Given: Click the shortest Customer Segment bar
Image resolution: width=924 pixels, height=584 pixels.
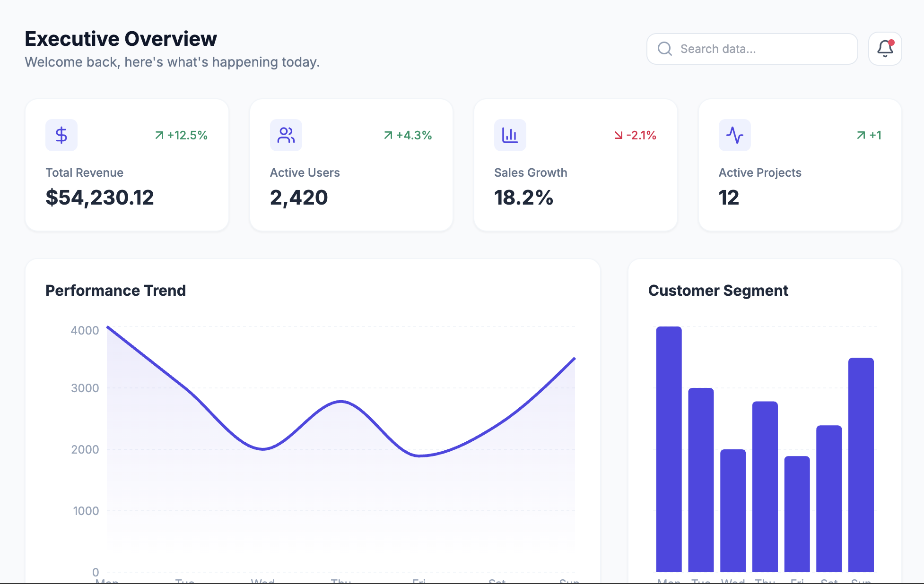Looking at the screenshot, I should [x=797, y=514].
